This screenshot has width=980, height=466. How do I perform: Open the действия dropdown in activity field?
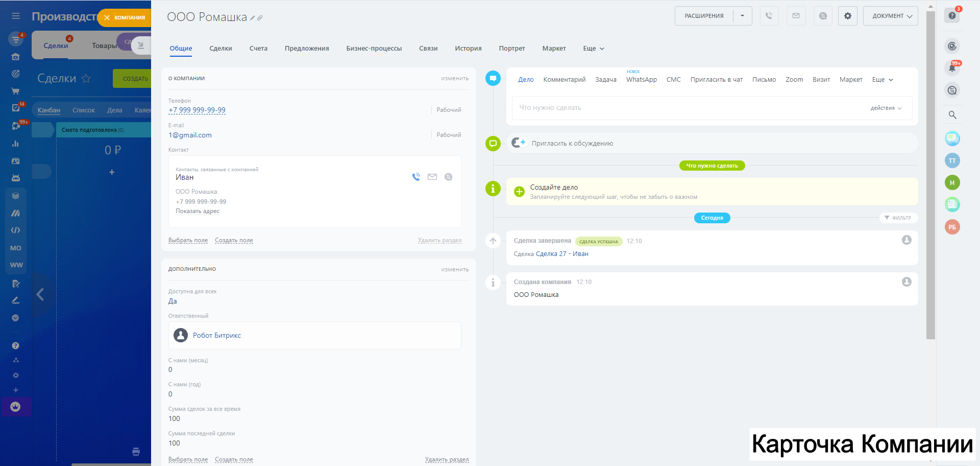coord(886,108)
